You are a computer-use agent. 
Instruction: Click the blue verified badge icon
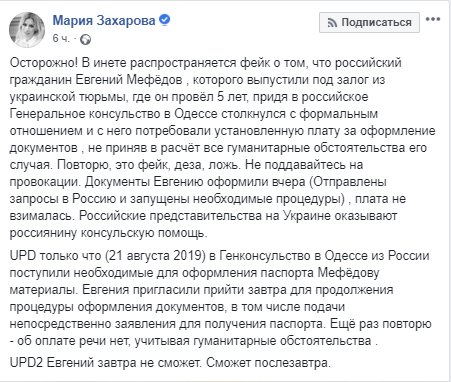coord(165,20)
